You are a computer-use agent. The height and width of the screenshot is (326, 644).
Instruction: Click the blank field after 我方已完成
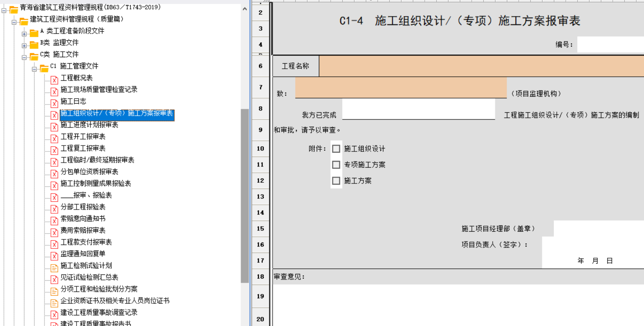point(418,109)
